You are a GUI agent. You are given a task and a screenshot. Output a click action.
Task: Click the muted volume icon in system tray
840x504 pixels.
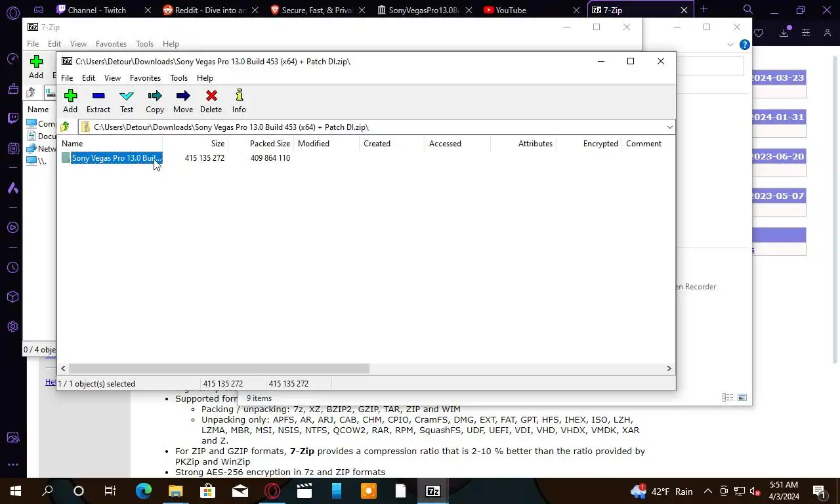(755, 491)
